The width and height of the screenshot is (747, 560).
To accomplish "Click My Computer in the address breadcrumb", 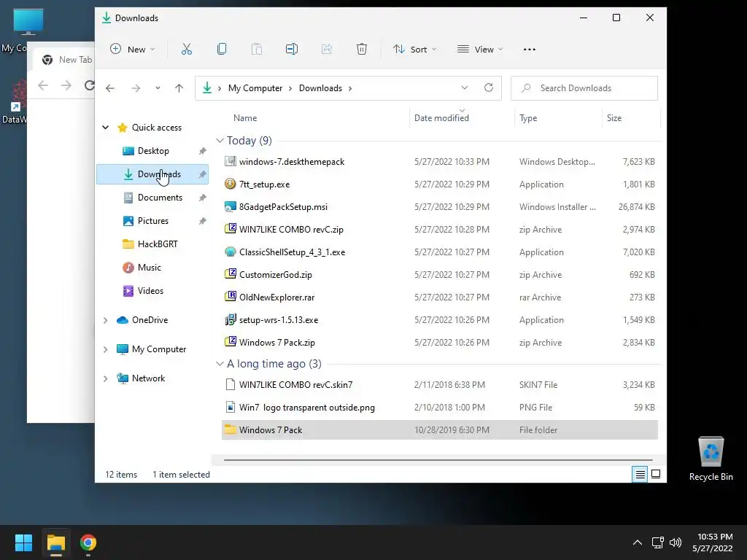I will (x=255, y=88).
